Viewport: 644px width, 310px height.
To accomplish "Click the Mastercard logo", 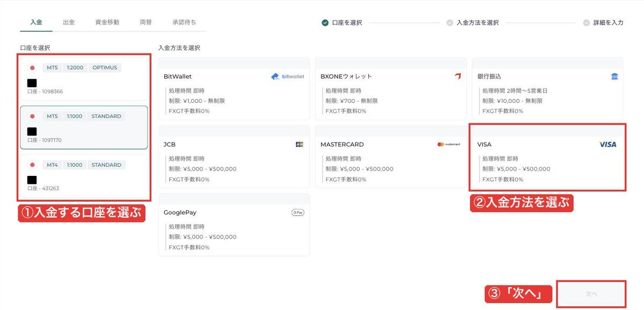I will pyautogui.click(x=449, y=144).
